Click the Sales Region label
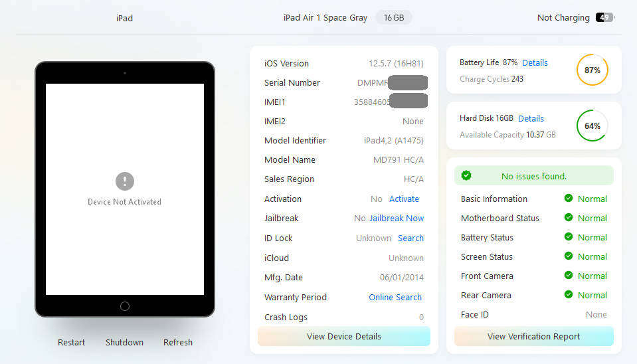Image resolution: width=637 pixels, height=364 pixels. click(289, 179)
